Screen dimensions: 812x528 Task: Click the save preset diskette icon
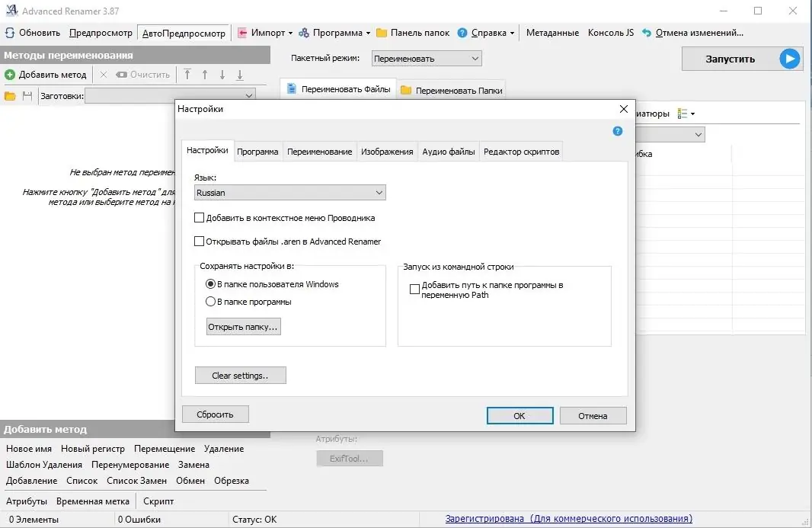click(27, 94)
